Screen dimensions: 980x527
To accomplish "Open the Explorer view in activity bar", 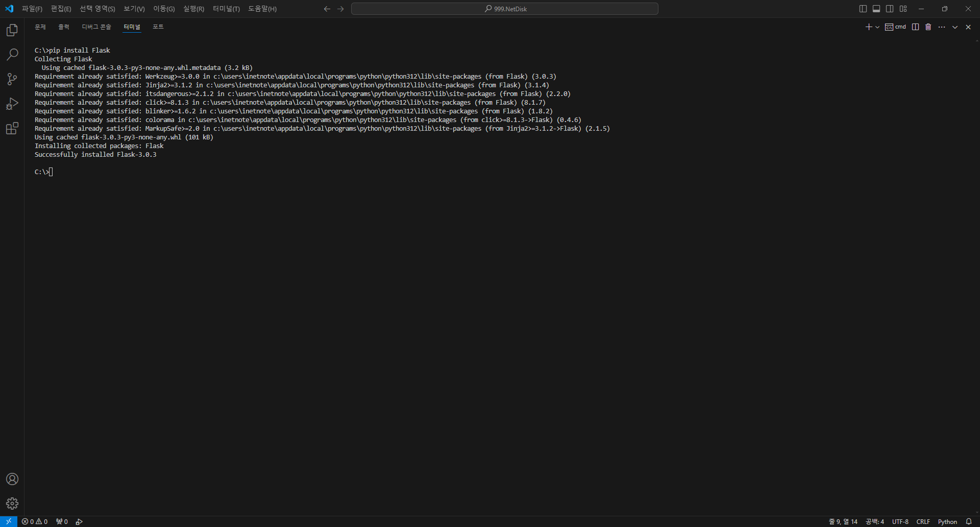I will [x=12, y=30].
